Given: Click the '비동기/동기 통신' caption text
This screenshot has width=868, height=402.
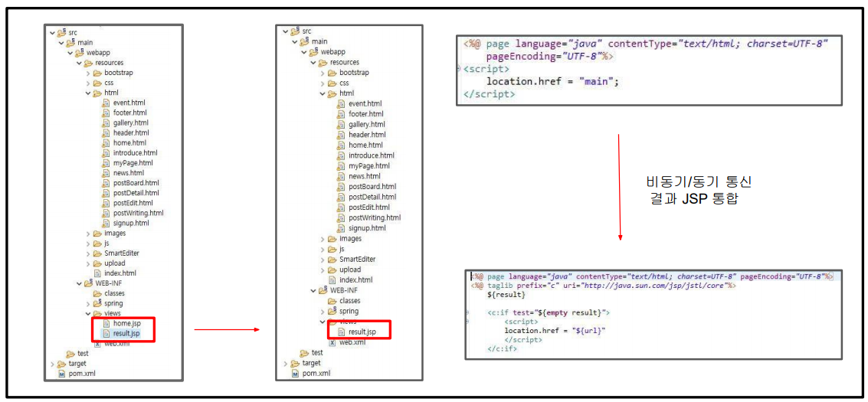Looking at the screenshot, I should [699, 182].
